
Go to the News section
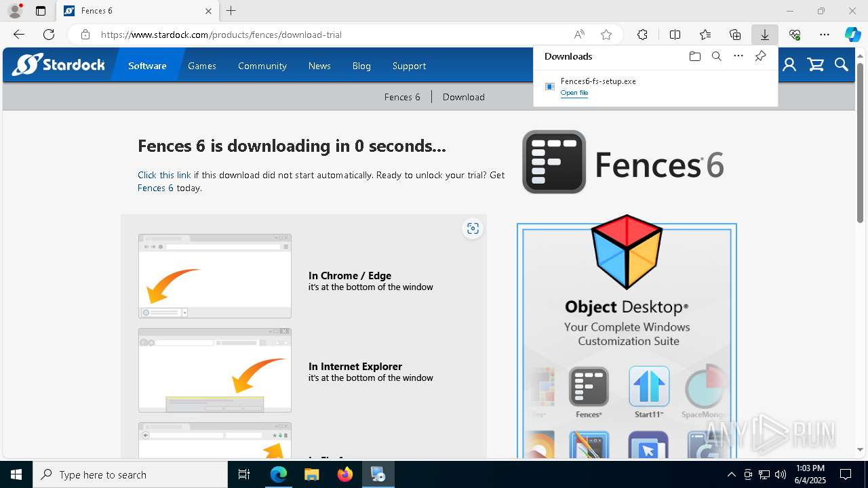coord(319,66)
